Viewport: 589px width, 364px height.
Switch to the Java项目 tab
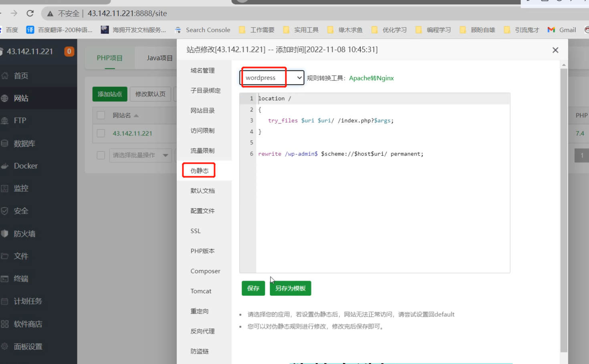point(159,58)
